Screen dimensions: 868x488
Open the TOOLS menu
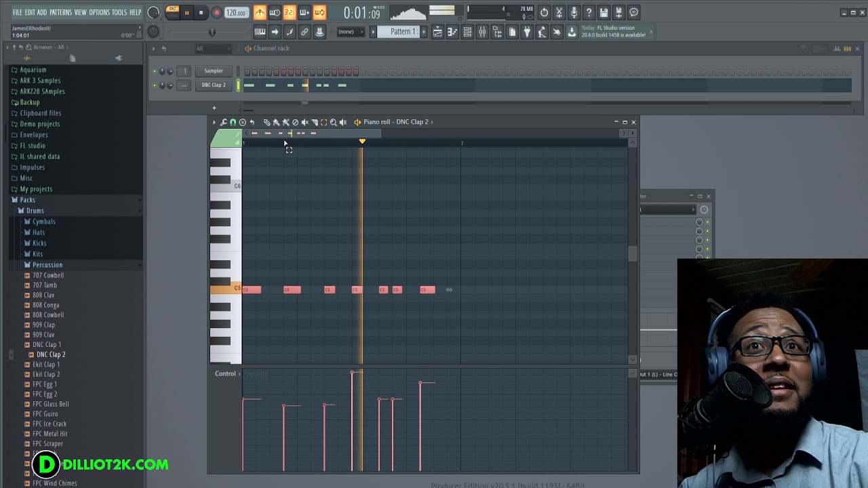[x=119, y=12]
